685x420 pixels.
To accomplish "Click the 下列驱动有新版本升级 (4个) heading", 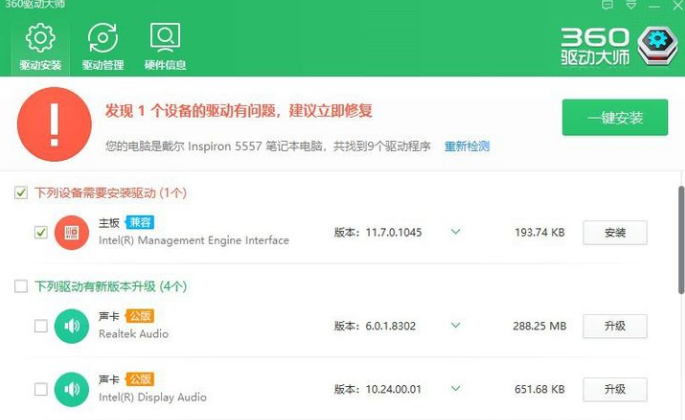I will pos(111,286).
